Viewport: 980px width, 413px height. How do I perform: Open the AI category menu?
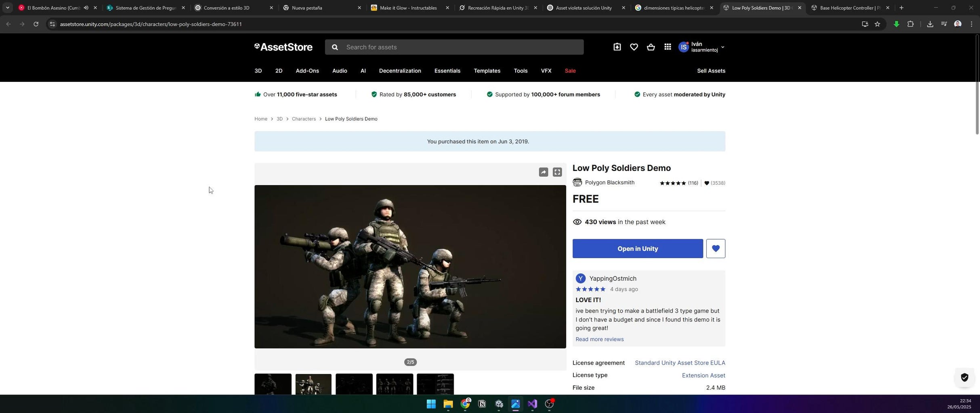(x=363, y=71)
